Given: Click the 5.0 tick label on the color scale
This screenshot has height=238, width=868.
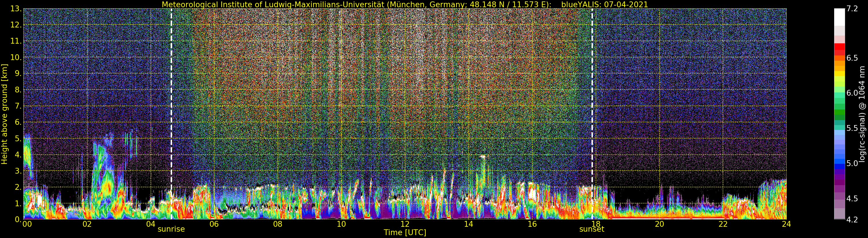Looking at the screenshot, I should [x=852, y=163].
